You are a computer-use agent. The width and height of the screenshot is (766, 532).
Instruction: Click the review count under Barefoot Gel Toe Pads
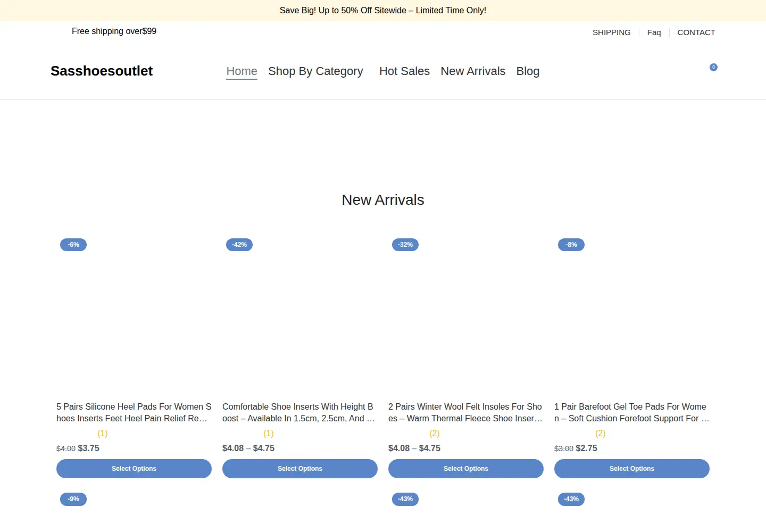[601, 434]
